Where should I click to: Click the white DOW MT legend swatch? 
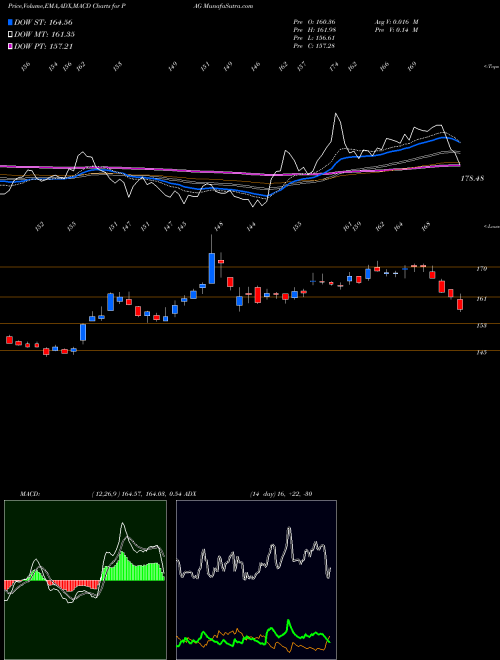[x=10, y=34]
